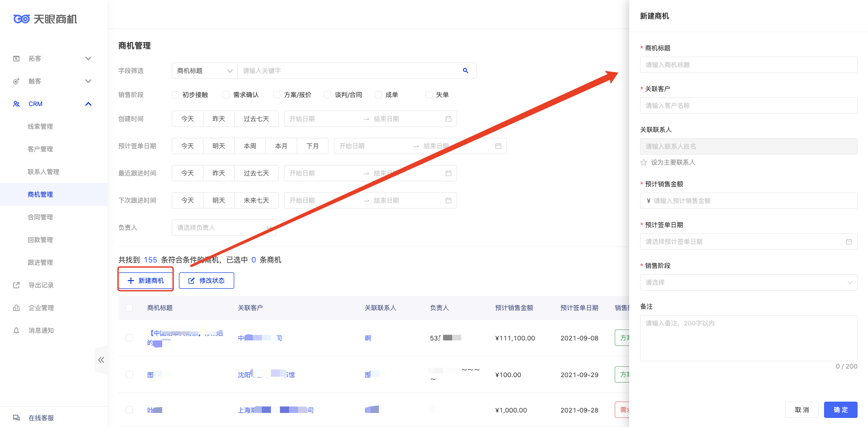The image size is (868, 427).
Task: Open 线索管理 in the sidebar
Action: tap(40, 126)
